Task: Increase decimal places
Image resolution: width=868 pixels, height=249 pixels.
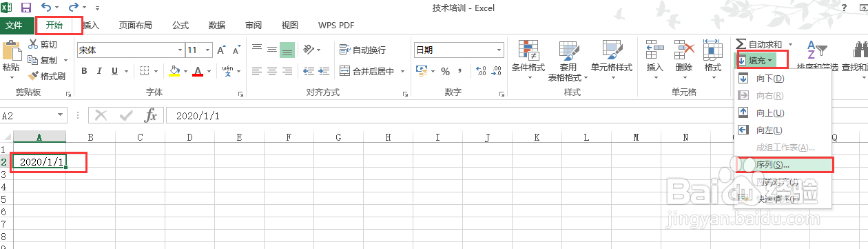Action: [x=480, y=71]
